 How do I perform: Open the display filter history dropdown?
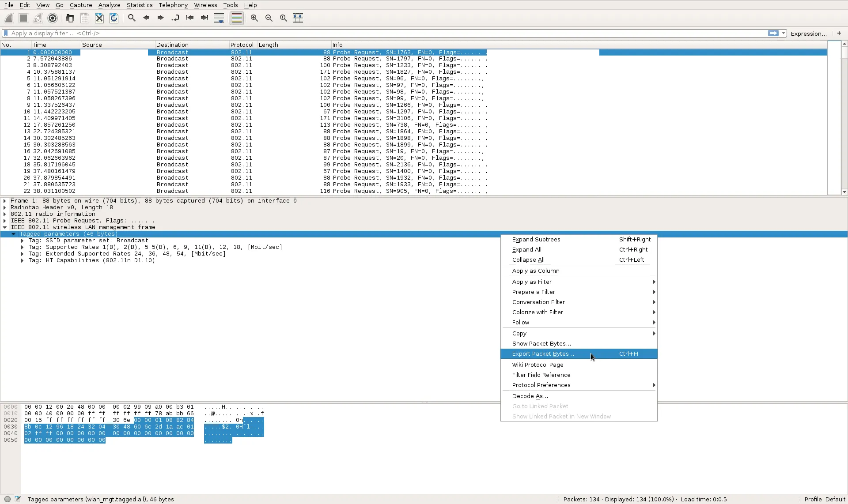[784, 33]
